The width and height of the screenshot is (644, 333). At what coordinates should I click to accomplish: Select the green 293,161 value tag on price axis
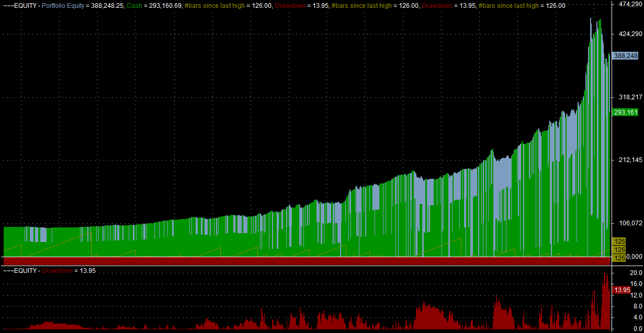click(626, 112)
